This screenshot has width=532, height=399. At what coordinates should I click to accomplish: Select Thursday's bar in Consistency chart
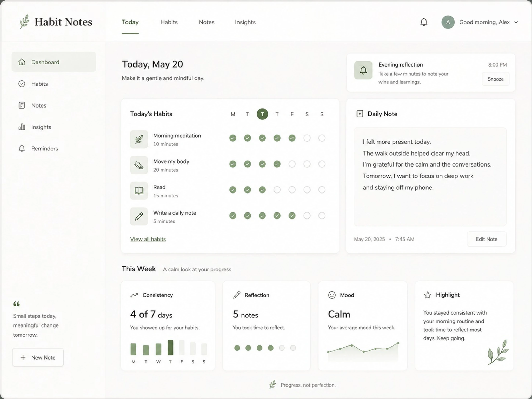pyautogui.click(x=170, y=347)
